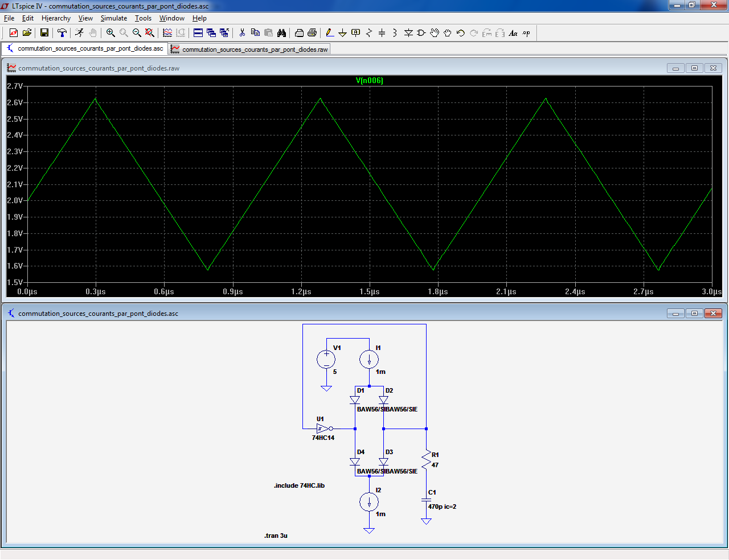Click the Run simulation icon

(x=79, y=33)
